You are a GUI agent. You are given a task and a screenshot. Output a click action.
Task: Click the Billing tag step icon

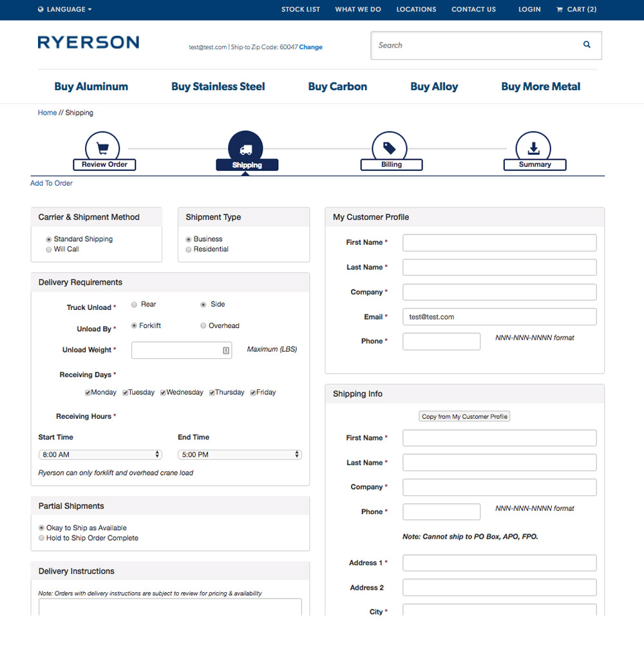[390, 148]
